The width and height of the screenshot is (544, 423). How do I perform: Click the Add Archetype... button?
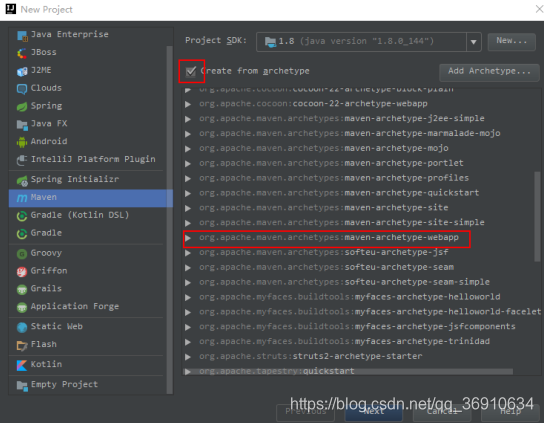click(x=489, y=72)
